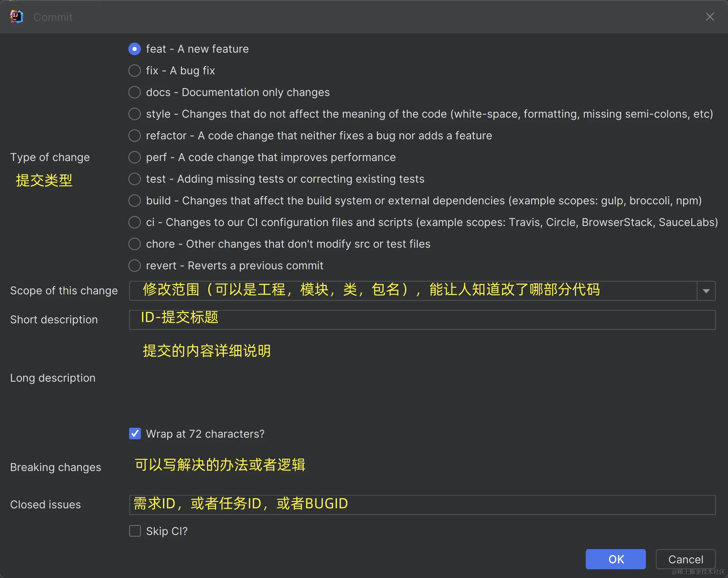Confirm feat new feature is selected

(134, 49)
